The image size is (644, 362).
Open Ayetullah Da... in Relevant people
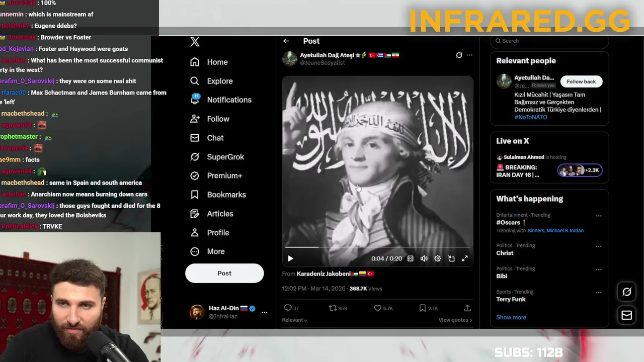[534, 78]
